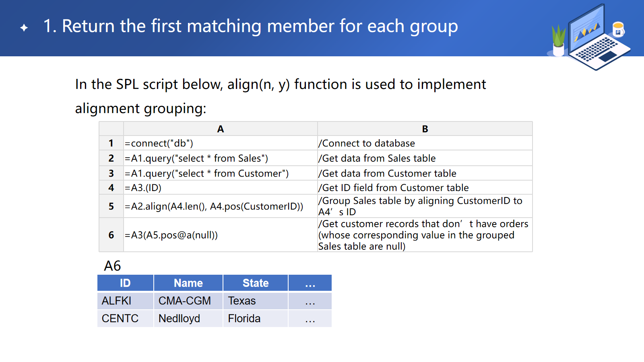Viewport: 644px width, 362px height.
Task: Click the State header in A6 table
Action: pyautogui.click(x=256, y=283)
